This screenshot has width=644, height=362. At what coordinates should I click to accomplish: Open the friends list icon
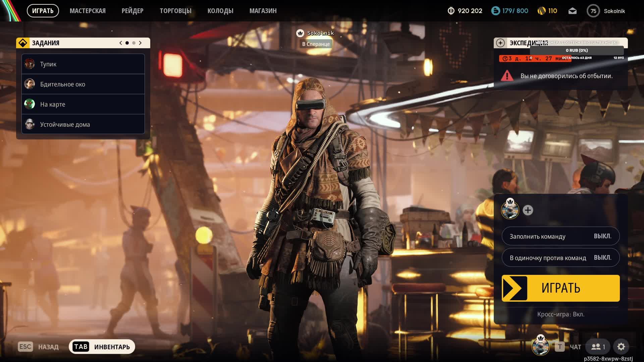pyautogui.click(x=598, y=347)
